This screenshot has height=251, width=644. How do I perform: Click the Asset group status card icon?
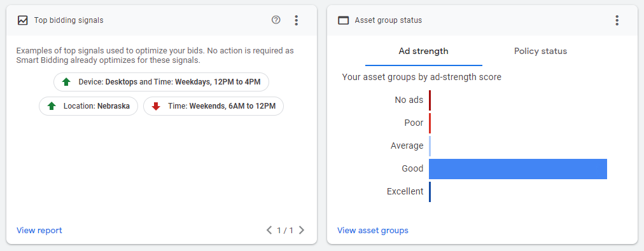click(343, 20)
